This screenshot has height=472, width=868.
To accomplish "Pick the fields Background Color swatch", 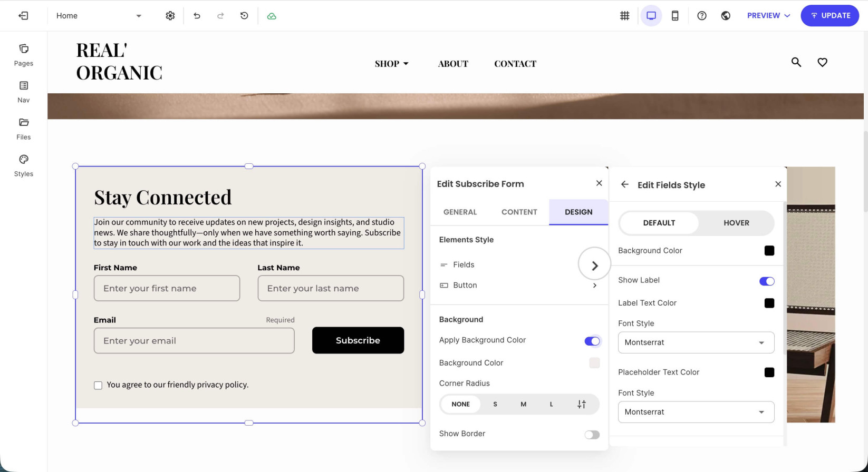I will pos(769,251).
